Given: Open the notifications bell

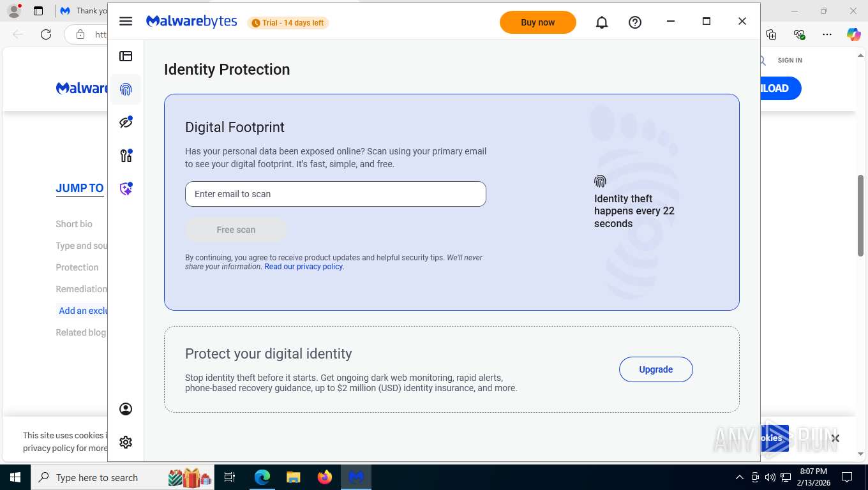Looking at the screenshot, I should 602,22.
